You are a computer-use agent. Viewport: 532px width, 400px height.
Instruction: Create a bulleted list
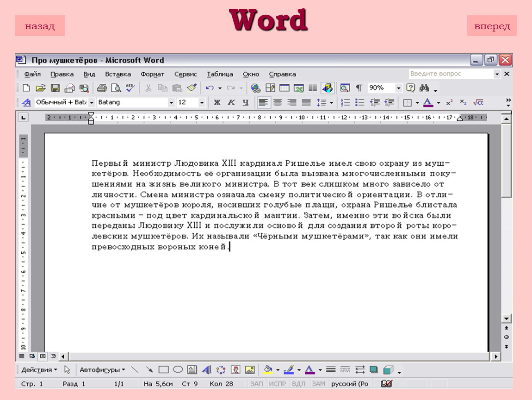click(359, 103)
